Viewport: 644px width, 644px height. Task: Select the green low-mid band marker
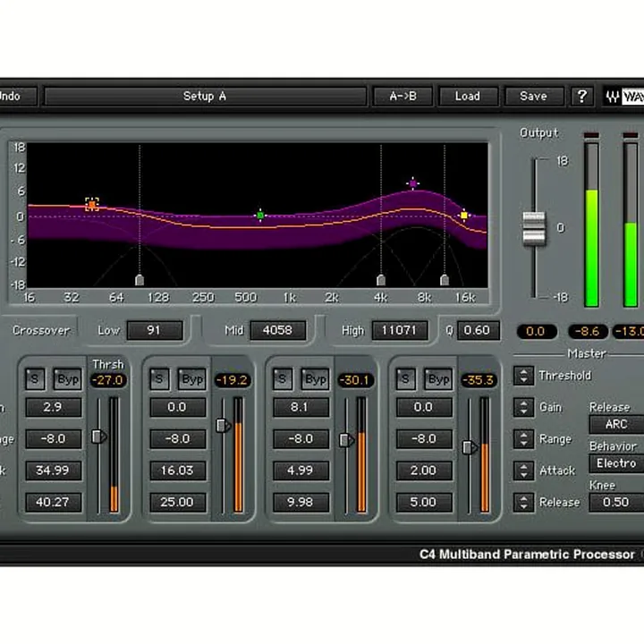click(x=260, y=215)
